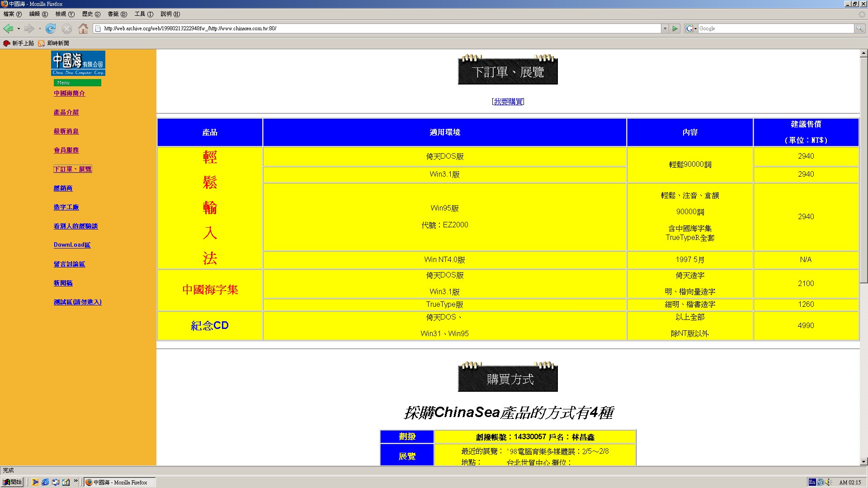Expand the address bar URL dropdown
This screenshot has height=488, width=868.
pos(665,28)
